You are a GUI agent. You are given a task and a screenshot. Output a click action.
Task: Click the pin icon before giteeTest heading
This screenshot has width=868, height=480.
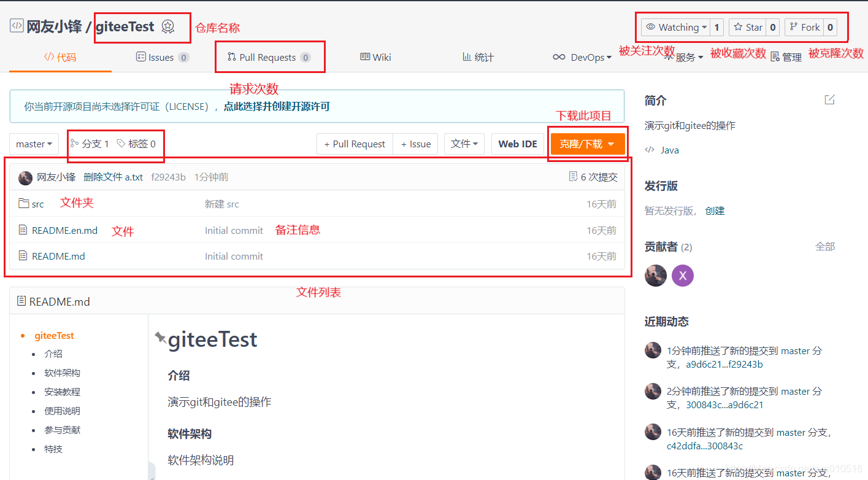pos(160,337)
